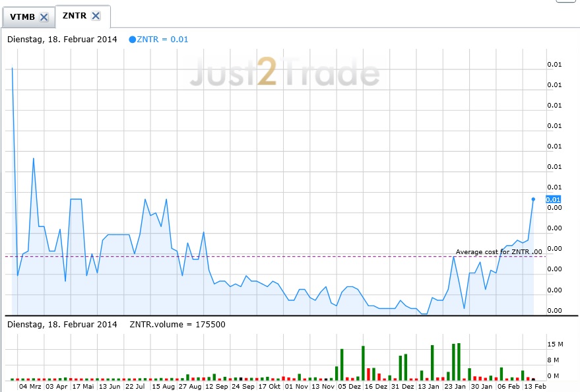Viewport: 580px width, 392px height.
Task: Click the 8 M volume scale label
Action: coord(553,360)
